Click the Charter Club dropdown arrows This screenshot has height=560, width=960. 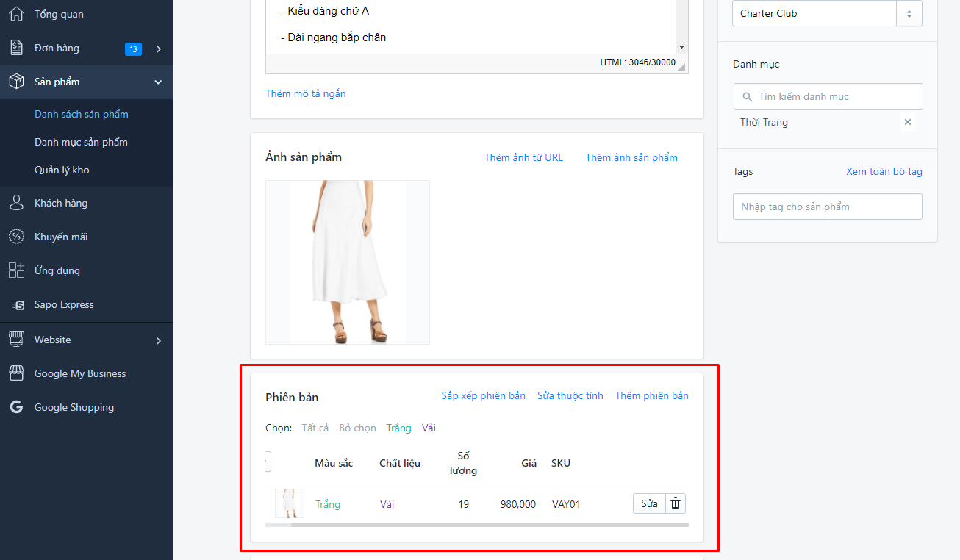(909, 13)
